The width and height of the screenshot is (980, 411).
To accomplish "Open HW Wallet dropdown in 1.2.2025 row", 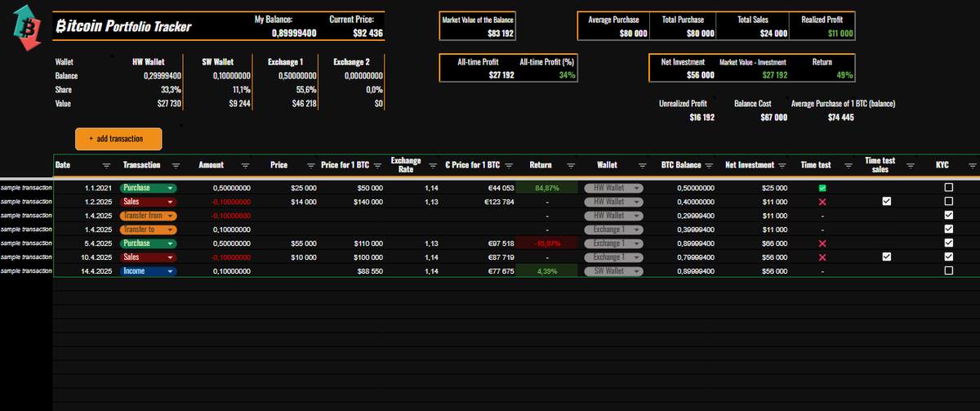I will 613,202.
